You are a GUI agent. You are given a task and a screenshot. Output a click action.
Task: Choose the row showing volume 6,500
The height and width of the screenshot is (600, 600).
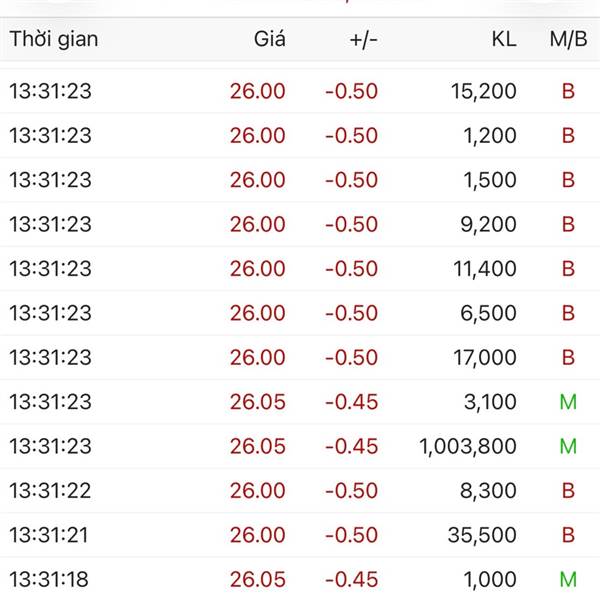(489, 313)
